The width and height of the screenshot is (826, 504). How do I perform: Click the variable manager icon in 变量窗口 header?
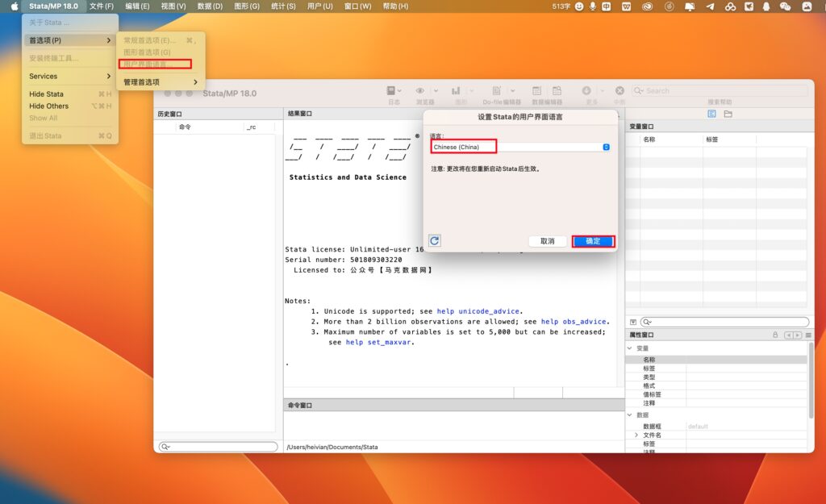click(x=711, y=114)
